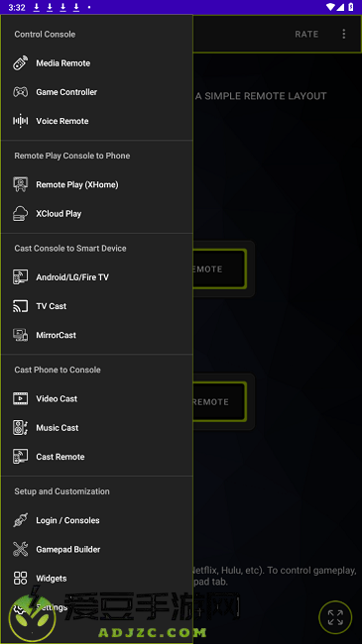Open the Widgets menu entry

coord(96,579)
